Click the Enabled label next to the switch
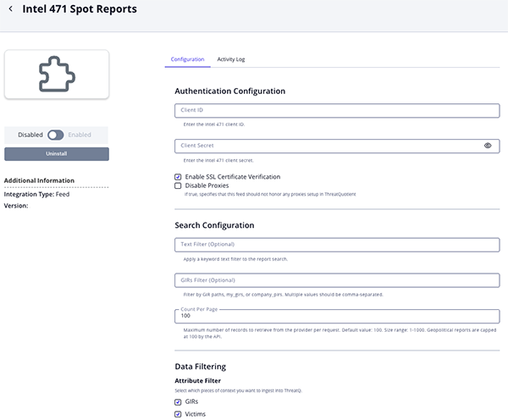 click(80, 135)
